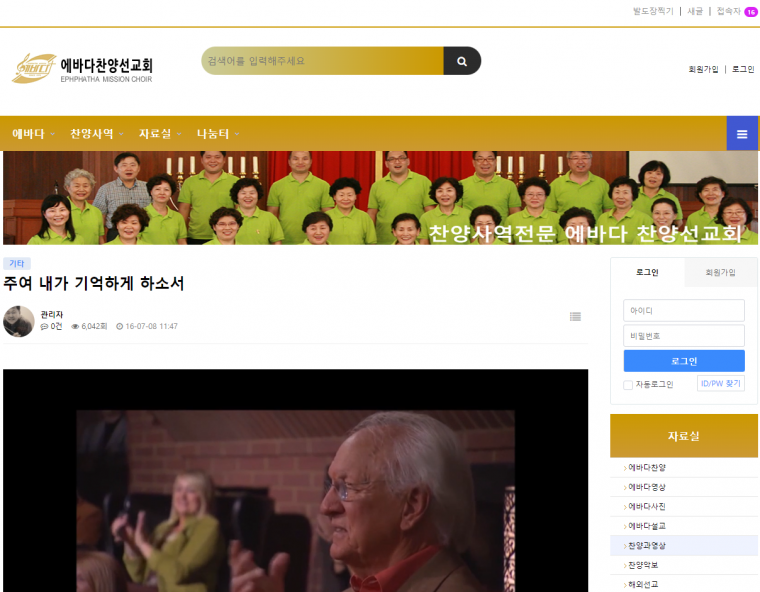Switch to the 회원가입 tab in login box
Image resolution: width=760 pixels, height=592 pixels.
point(720,272)
